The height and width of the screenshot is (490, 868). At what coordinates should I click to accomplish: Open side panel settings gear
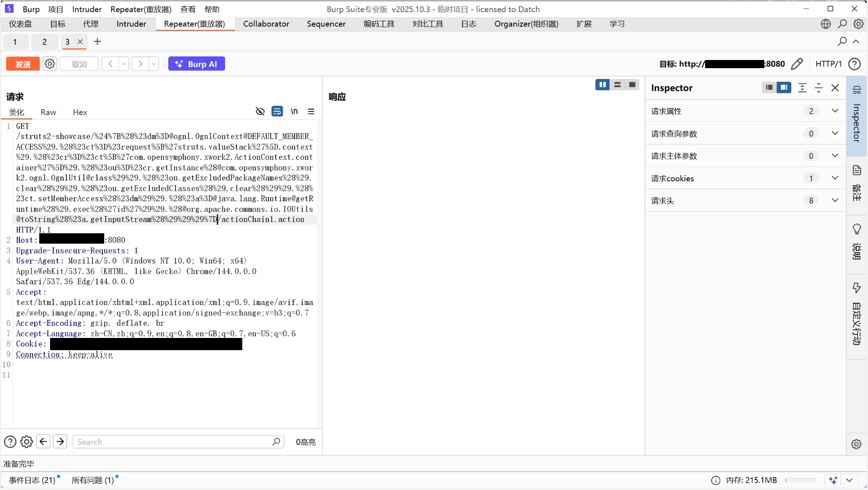856,444
